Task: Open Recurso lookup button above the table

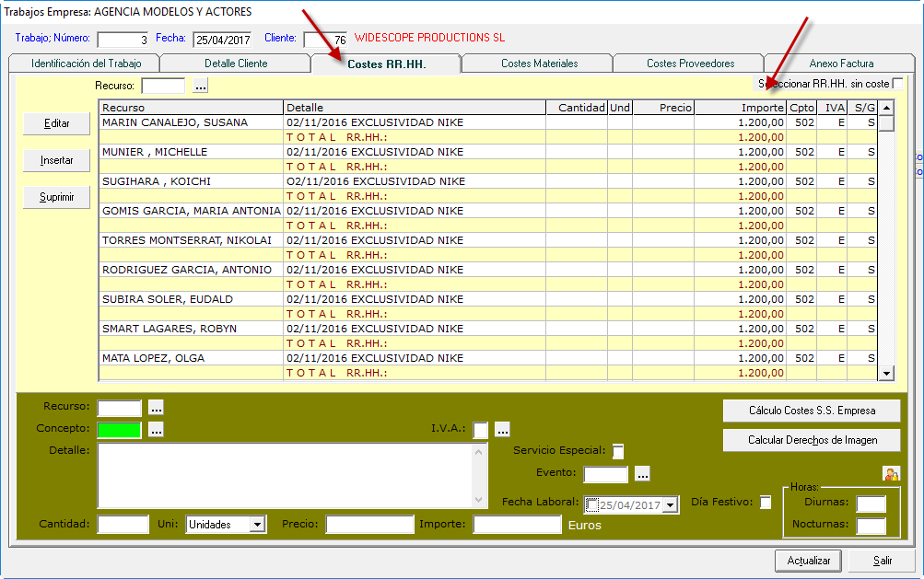Action: click(200, 86)
